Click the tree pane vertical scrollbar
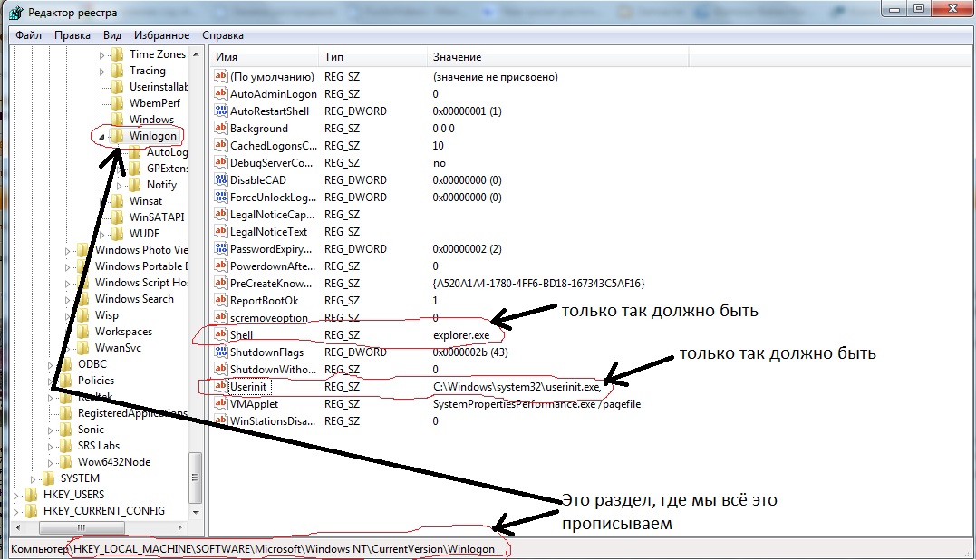This screenshot has height=560, width=976. click(195, 272)
